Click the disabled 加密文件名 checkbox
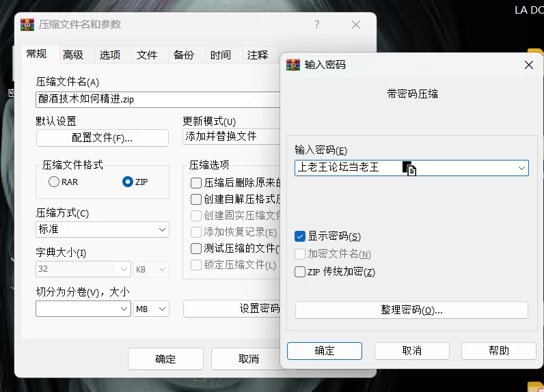 click(x=300, y=254)
